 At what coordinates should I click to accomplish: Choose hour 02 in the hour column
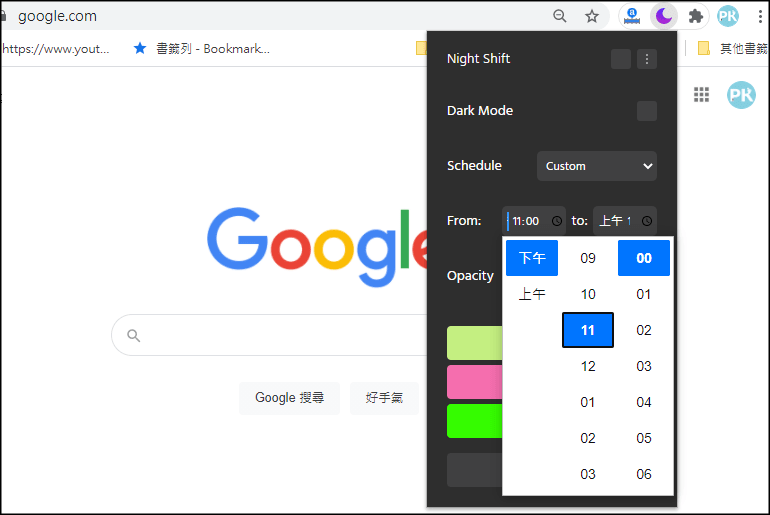[588, 438]
